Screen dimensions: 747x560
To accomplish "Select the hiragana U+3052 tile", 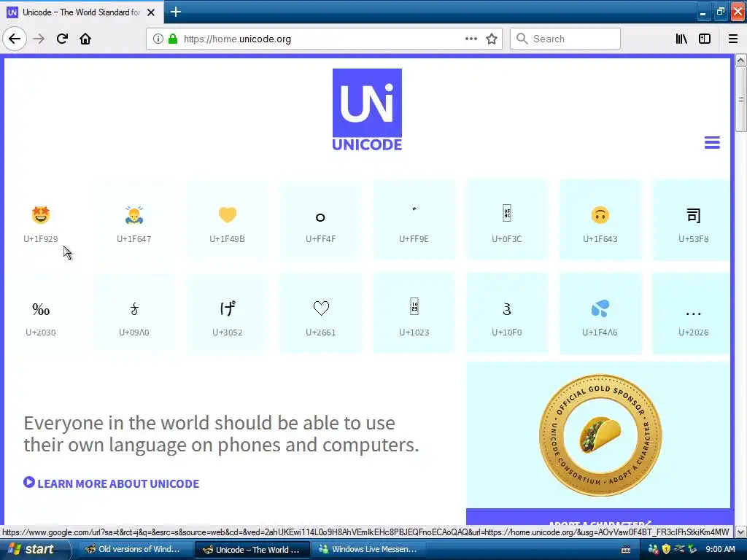I will (228, 314).
